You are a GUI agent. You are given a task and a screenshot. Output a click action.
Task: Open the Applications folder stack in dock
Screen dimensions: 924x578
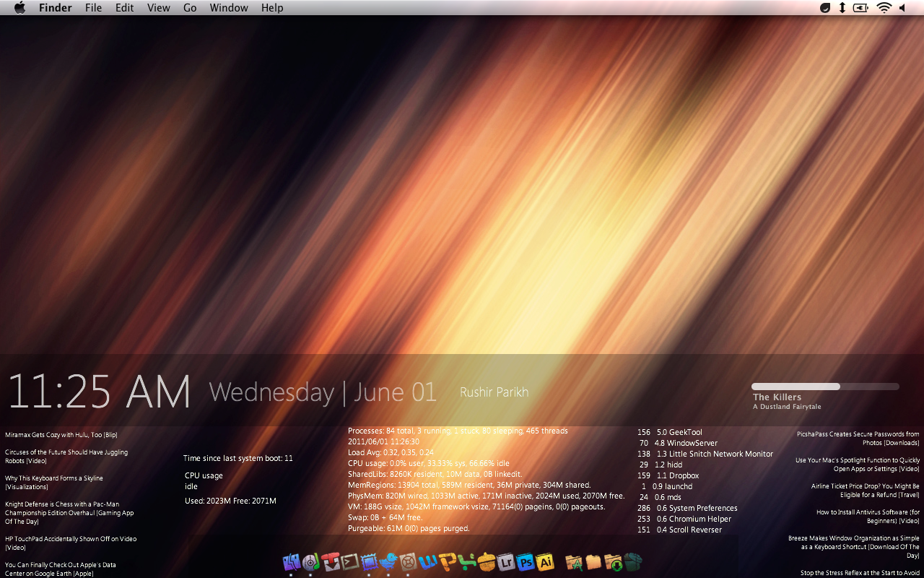[574, 561]
